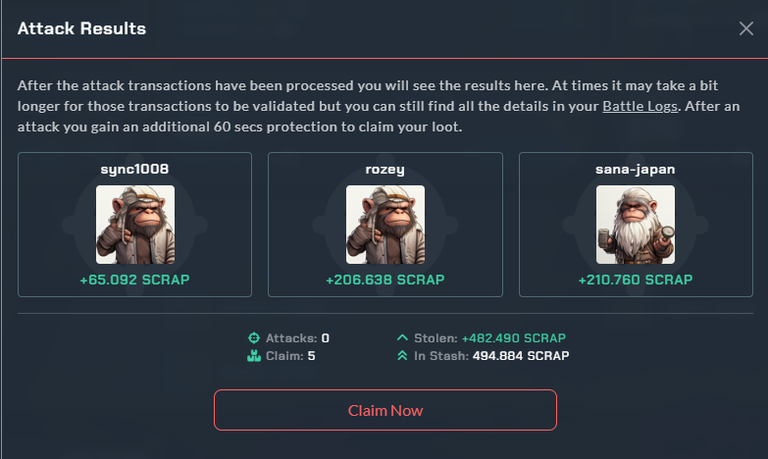Click the sana-japan player name
This screenshot has width=768, height=459.
pyautogui.click(x=635, y=169)
